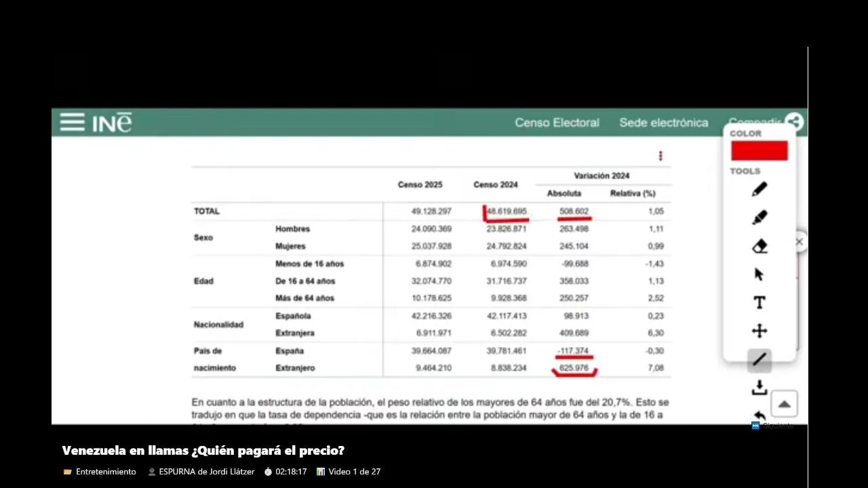
Task: Select the text T tool
Action: tap(759, 303)
